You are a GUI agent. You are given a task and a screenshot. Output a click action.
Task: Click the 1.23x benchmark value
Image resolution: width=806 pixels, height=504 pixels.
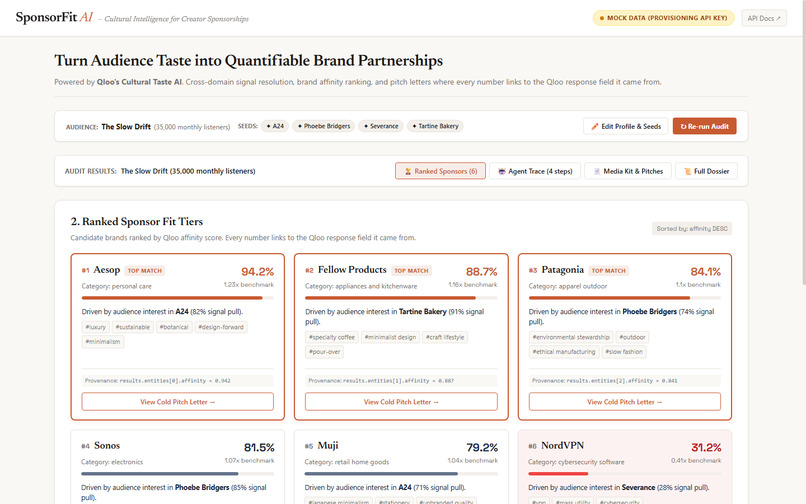tap(249, 284)
